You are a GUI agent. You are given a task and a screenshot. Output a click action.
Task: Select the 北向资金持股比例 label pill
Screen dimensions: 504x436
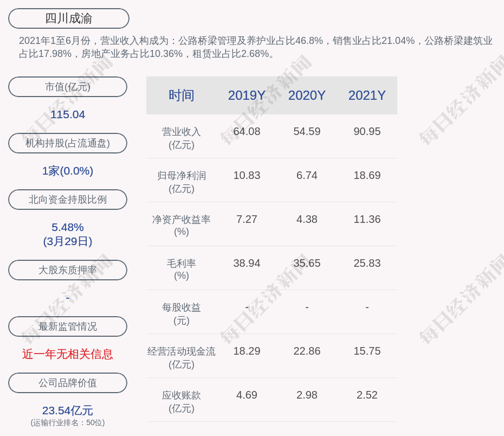[x=68, y=200]
